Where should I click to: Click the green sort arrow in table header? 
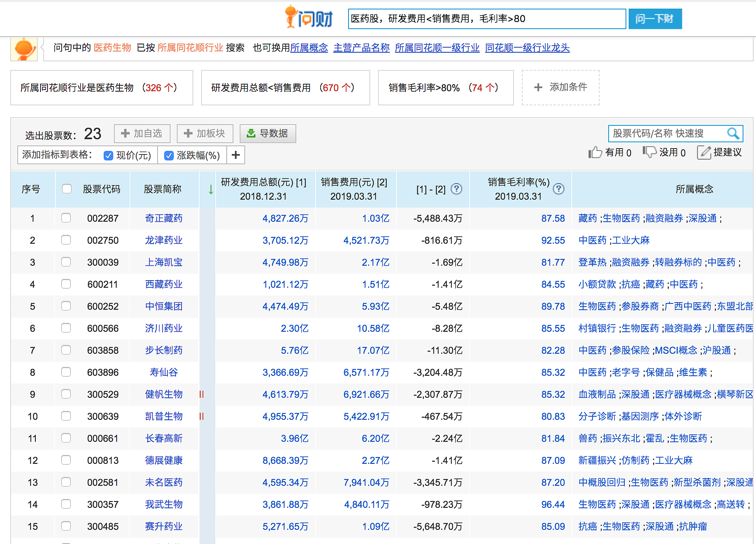tap(211, 189)
